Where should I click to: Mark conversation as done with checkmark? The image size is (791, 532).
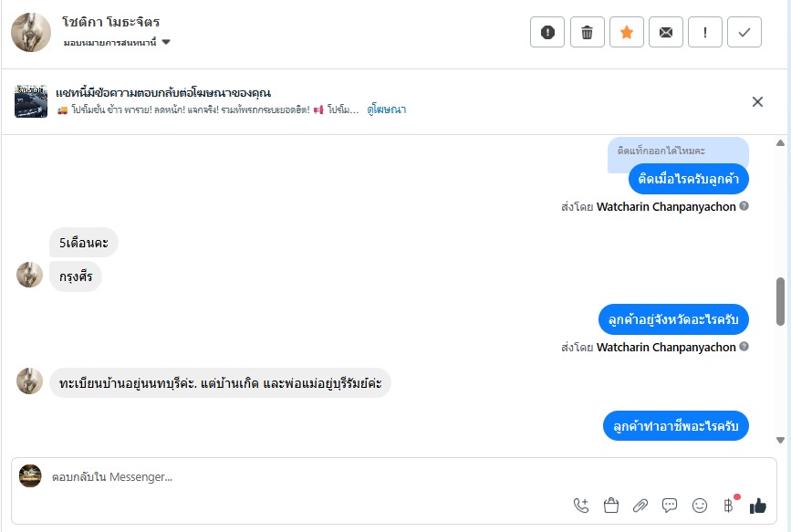[x=744, y=33]
